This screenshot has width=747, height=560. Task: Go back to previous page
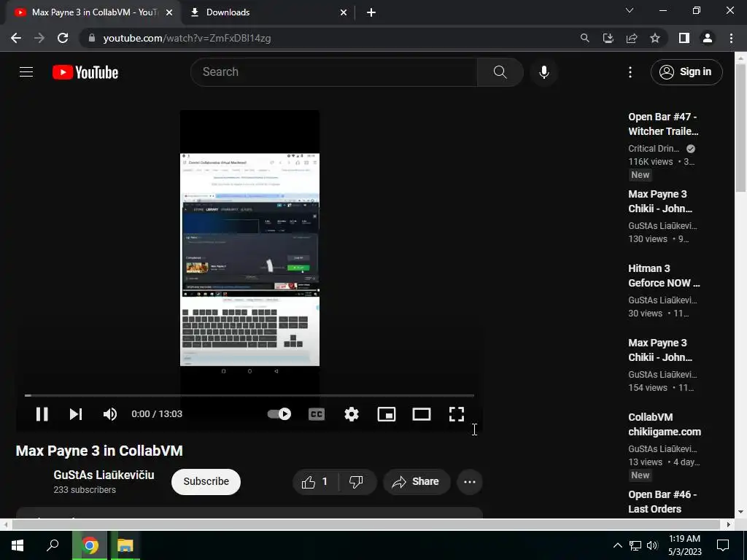16,38
